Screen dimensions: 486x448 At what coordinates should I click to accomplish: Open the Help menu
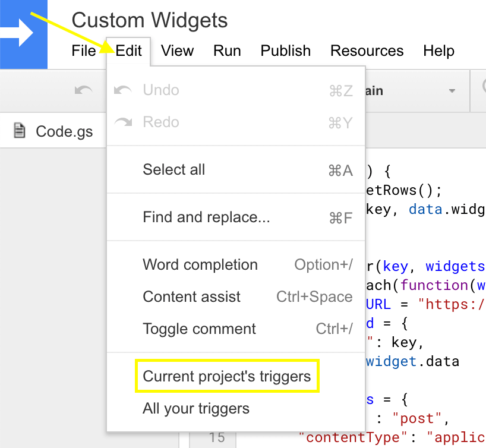[438, 51]
